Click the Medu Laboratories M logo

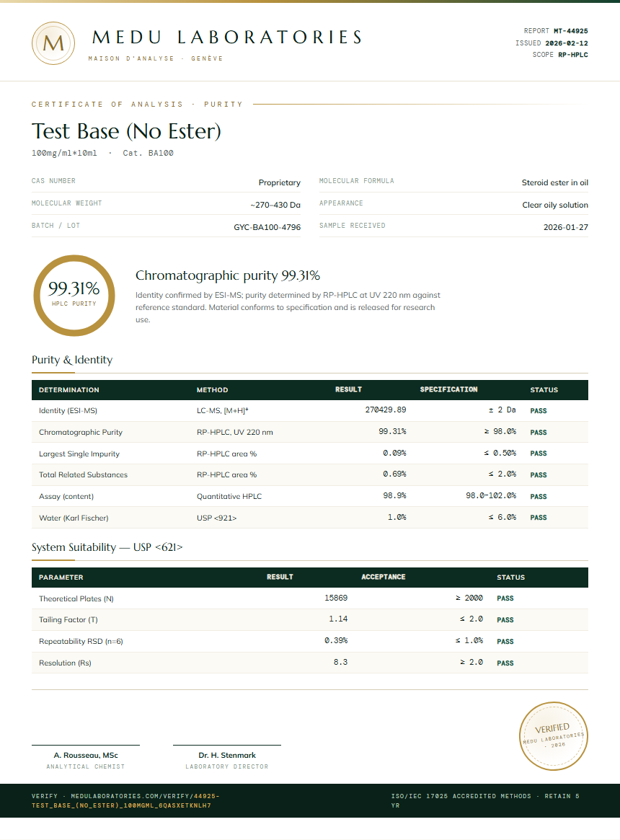53,43
